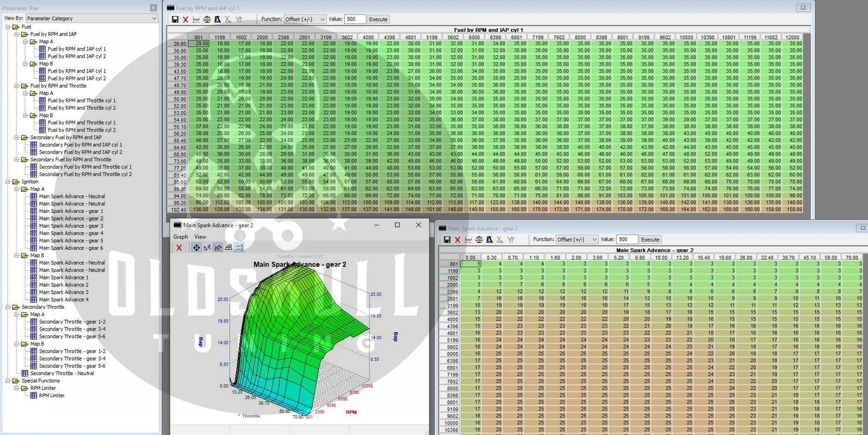Click save icon in Main Spark Advance table toolbar
Viewport: 868px width, 435px height.
[x=446, y=240]
